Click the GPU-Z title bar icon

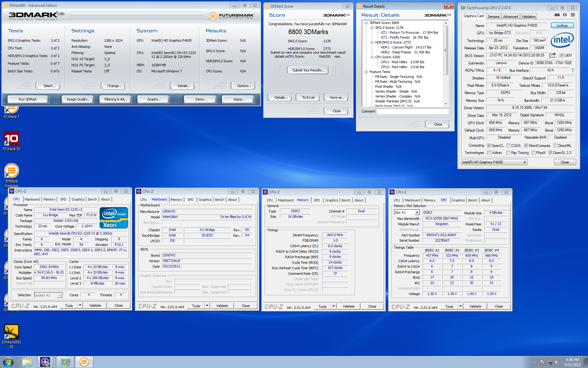click(x=463, y=8)
